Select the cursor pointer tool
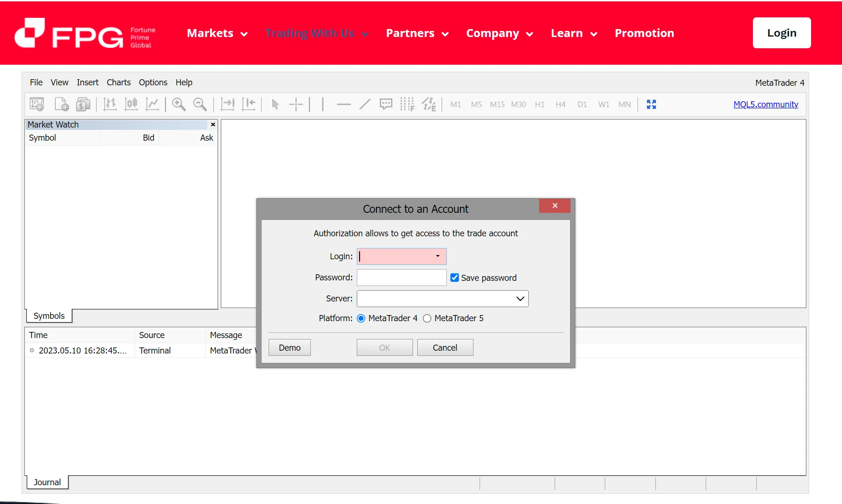 point(275,104)
